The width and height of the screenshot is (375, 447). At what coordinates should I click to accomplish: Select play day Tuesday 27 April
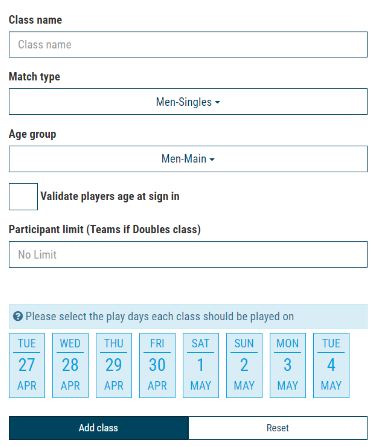(27, 365)
